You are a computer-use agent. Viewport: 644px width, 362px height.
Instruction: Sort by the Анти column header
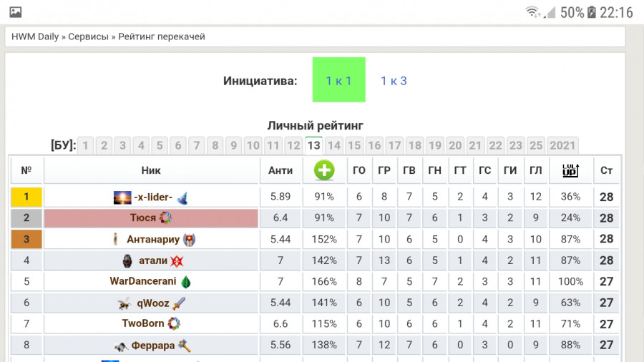(x=280, y=170)
